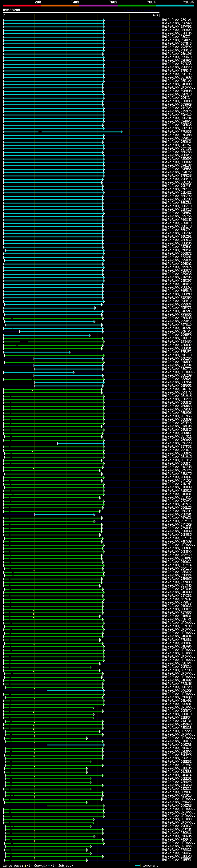The height and width of the screenshot is (868, 197).
Task: Click hit label UniRef100_Q1L4E2
Action: pyautogui.click(x=177, y=193)
